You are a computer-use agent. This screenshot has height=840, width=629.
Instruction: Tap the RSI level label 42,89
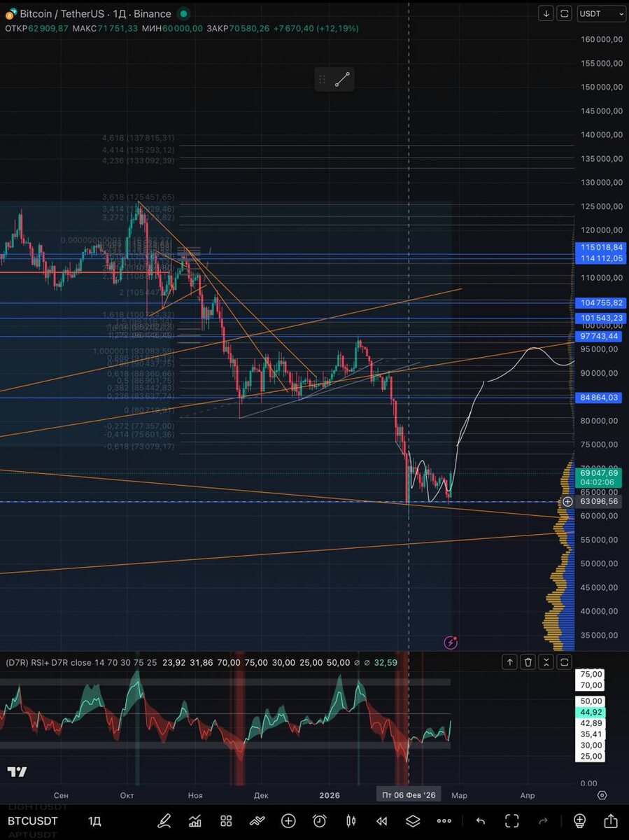tap(592, 723)
